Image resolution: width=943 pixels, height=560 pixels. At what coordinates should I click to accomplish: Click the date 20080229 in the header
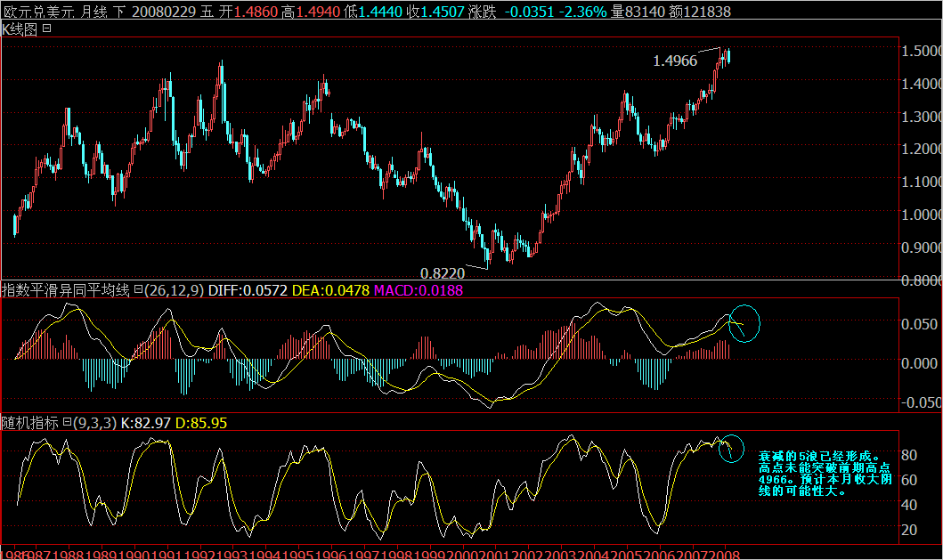pos(164,12)
